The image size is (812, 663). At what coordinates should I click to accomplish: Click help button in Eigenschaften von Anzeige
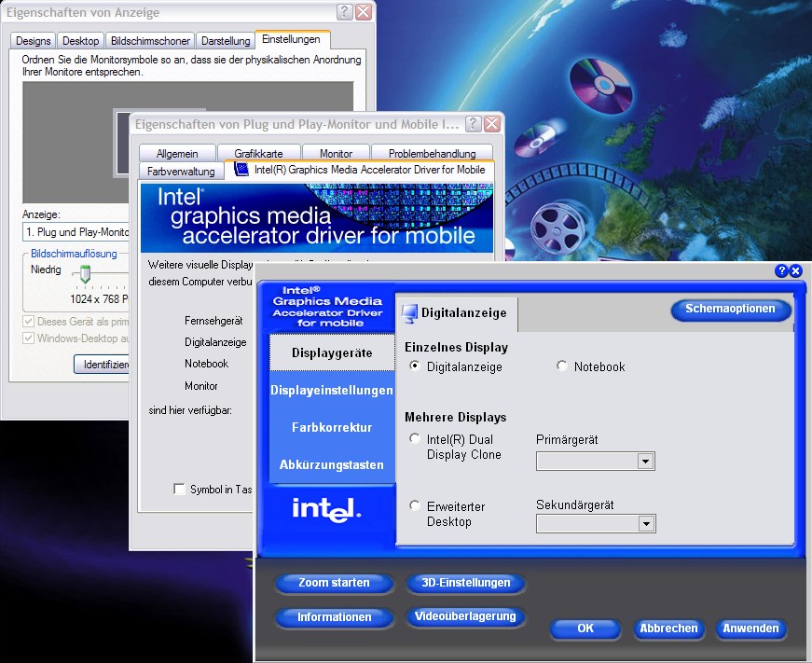[x=344, y=11]
